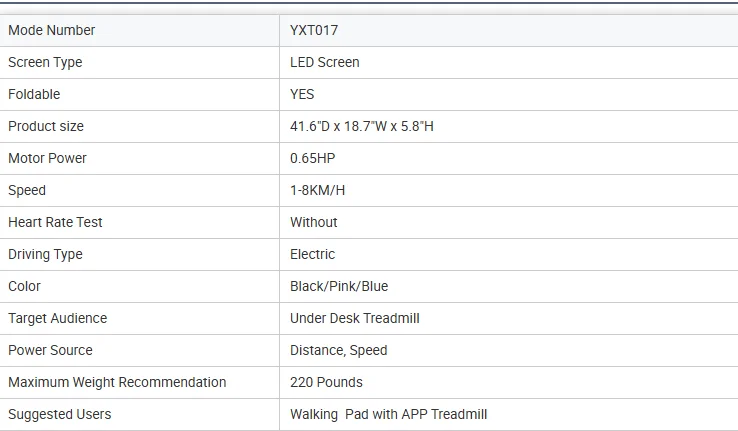Click the Black/Pink/Blue color value
This screenshot has width=738, height=431.
coord(339,286)
